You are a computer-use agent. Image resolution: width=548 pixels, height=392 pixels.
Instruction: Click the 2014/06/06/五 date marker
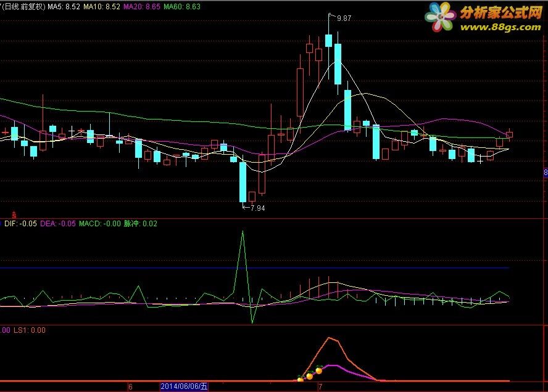[184, 386]
